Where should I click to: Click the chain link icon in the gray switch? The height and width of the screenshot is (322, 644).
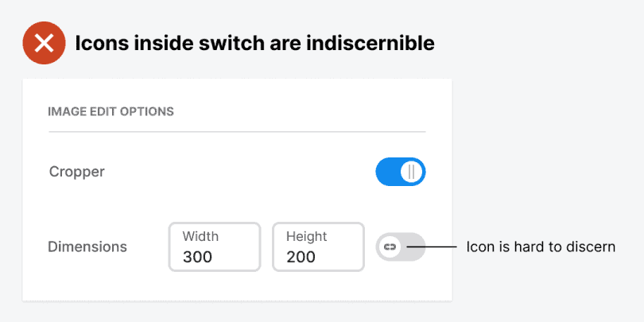[390, 247]
